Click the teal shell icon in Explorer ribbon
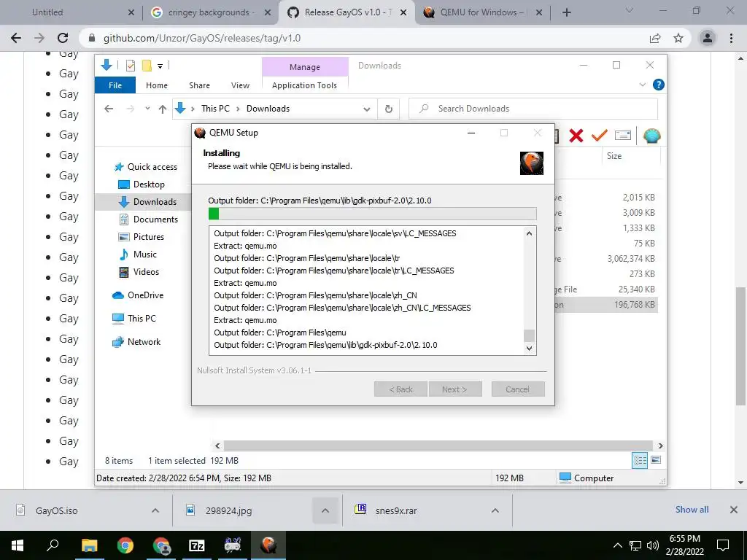This screenshot has width=747, height=560. 651,136
